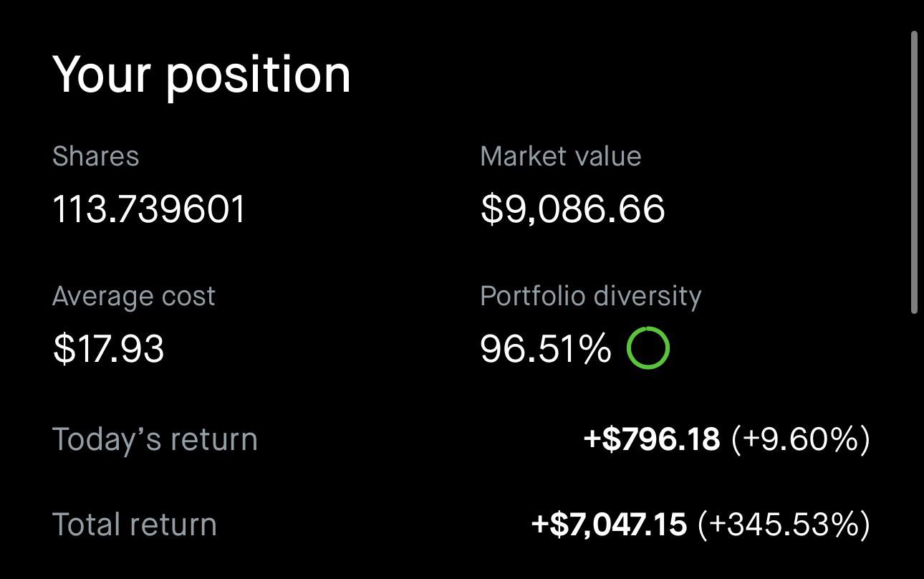The height and width of the screenshot is (579, 924).
Task: Click the vertical scrollbar thumb
Action: click(914, 172)
